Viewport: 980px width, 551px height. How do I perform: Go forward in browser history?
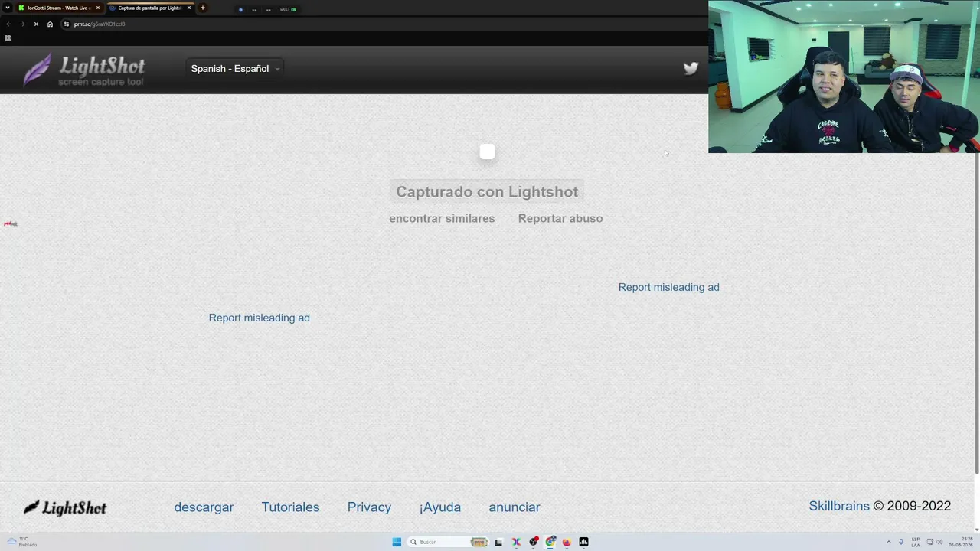[x=22, y=24]
